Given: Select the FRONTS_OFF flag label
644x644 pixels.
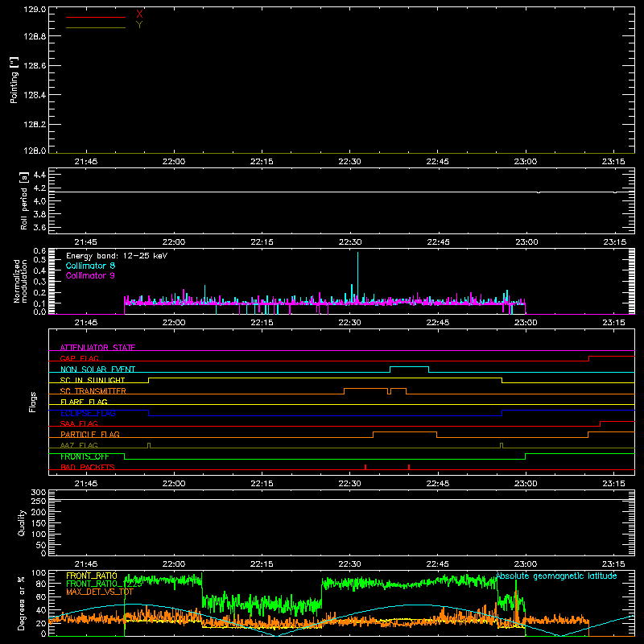Looking at the screenshot, I should (85, 456).
